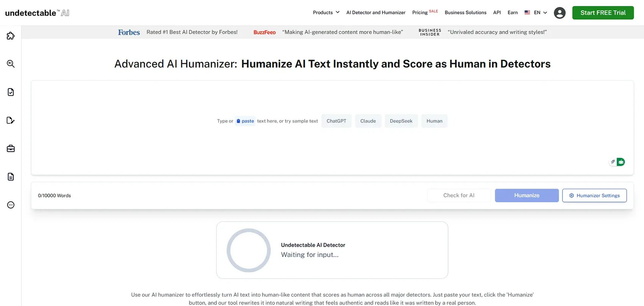644x306 pixels.
Task: Expand the Products dropdown menu
Action: pyautogui.click(x=326, y=12)
